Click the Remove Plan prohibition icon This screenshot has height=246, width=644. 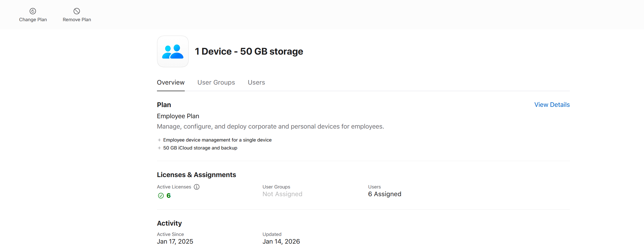tap(77, 11)
